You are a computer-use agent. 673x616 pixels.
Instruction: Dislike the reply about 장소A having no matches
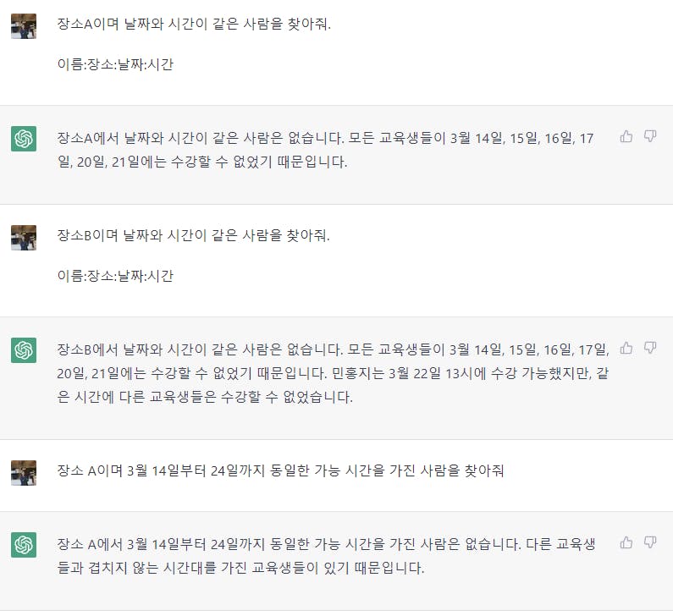[650, 136]
